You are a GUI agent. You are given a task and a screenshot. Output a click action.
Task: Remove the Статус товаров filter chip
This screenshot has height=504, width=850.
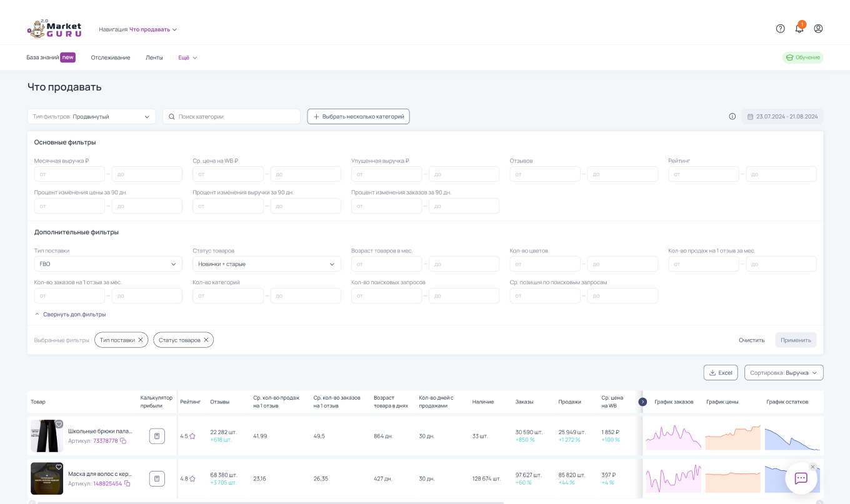[206, 340]
